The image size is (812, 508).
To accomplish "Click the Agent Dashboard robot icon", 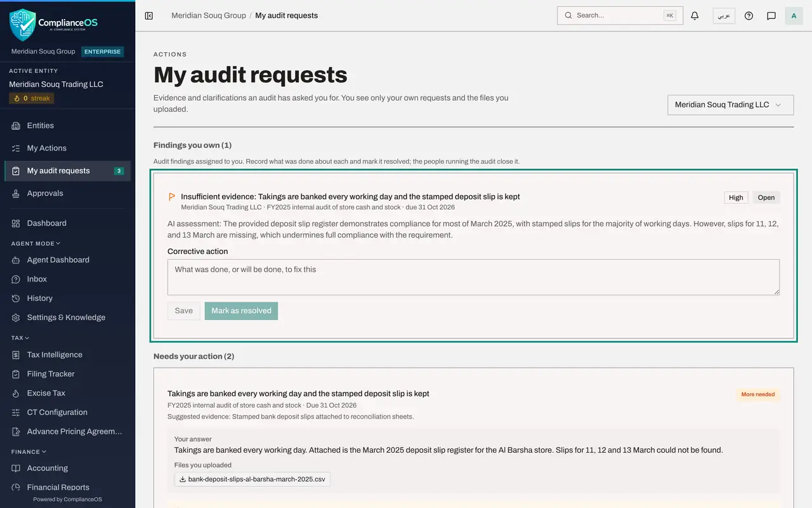I will pyautogui.click(x=16, y=260).
